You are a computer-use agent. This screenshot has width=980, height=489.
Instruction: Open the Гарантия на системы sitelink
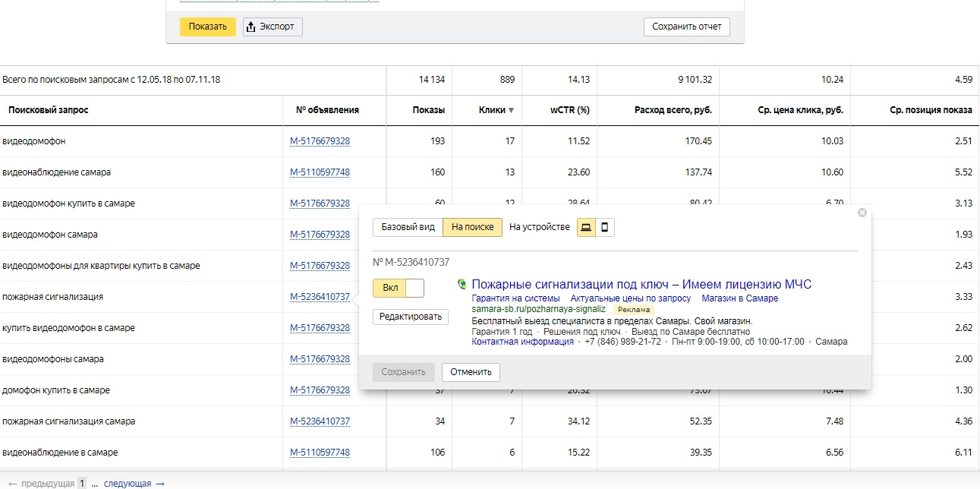click(x=515, y=298)
